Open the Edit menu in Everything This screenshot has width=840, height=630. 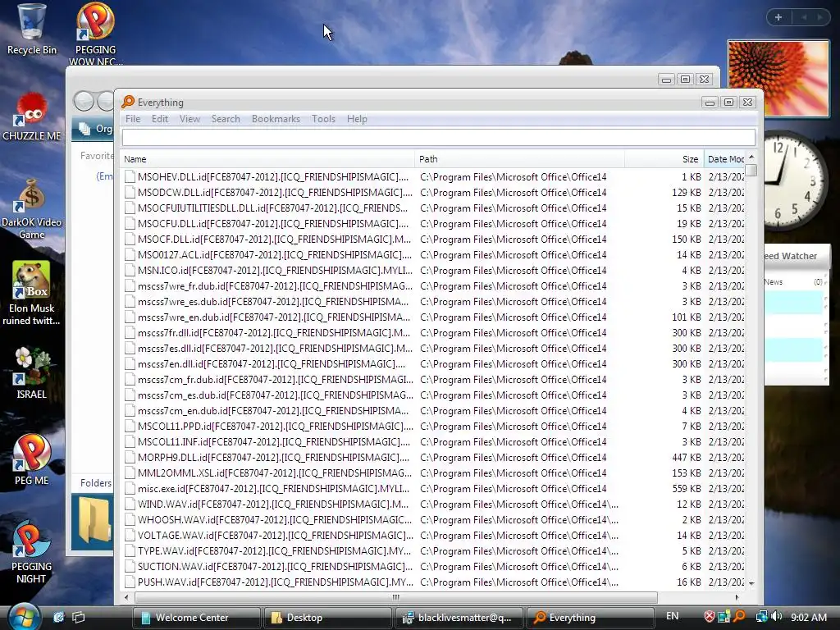coord(160,119)
